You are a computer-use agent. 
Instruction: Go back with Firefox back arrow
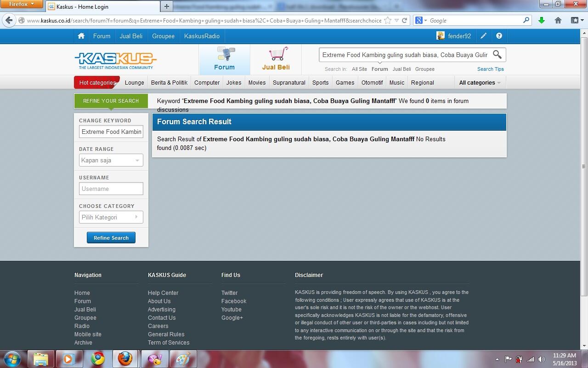[x=9, y=20]
